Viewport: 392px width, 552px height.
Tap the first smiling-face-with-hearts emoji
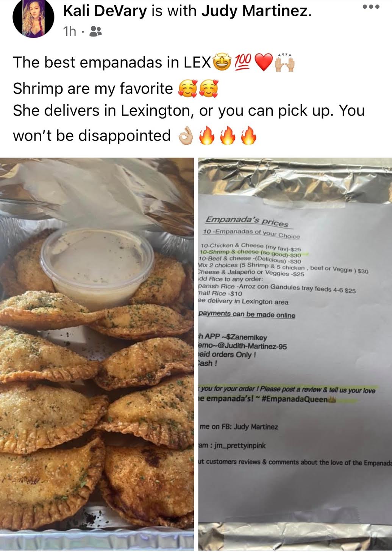(186, 89)
